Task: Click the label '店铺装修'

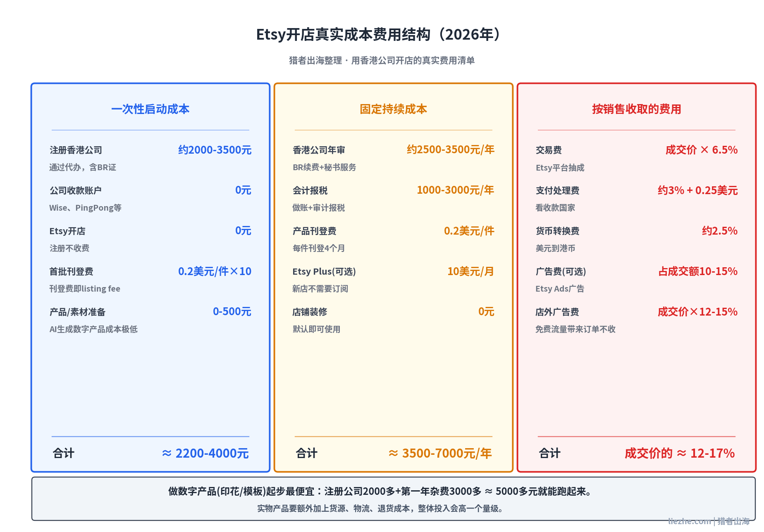Action: pyautogui.click(x=310, y=312)
